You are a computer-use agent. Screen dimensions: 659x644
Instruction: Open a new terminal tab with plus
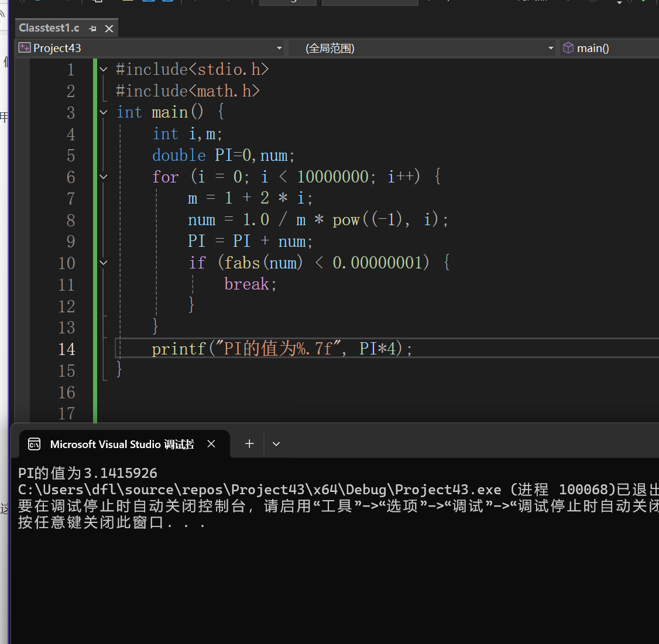click(x=249, y=444)
